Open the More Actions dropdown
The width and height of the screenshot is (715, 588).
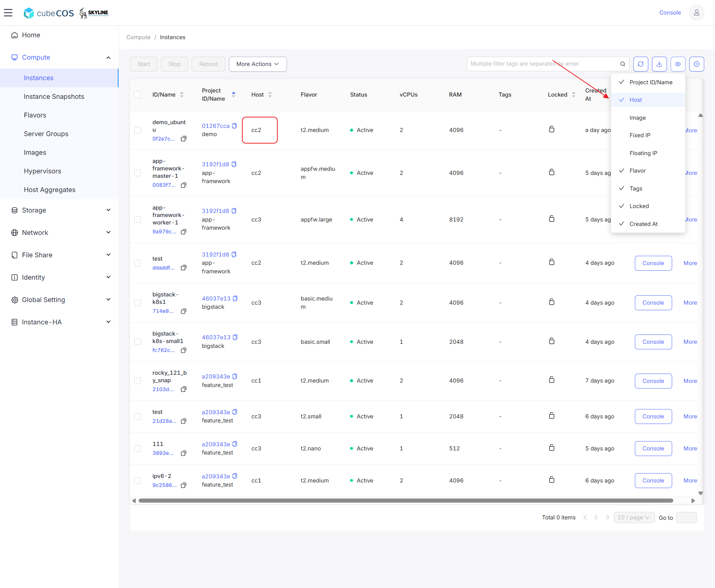click(258, 64)
